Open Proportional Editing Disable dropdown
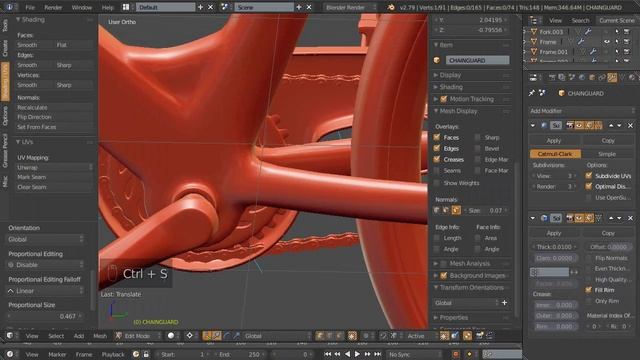This screenshot has height=360, width=640. tap(45, 264)
